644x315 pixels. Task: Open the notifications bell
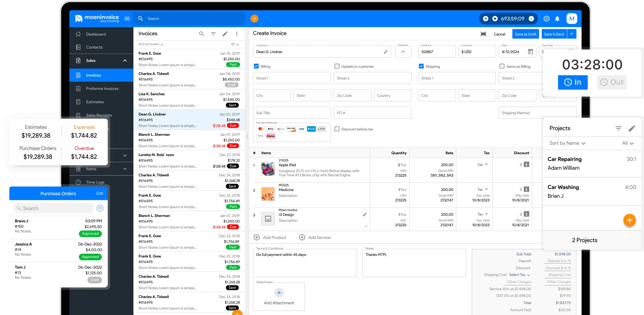557,19
